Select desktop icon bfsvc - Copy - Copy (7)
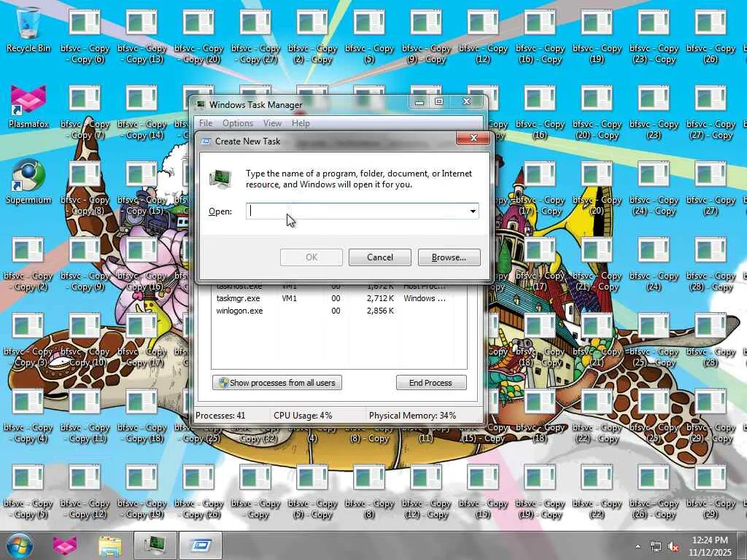The height and width of the screenshot is (560, 747). tap(85, 112)
